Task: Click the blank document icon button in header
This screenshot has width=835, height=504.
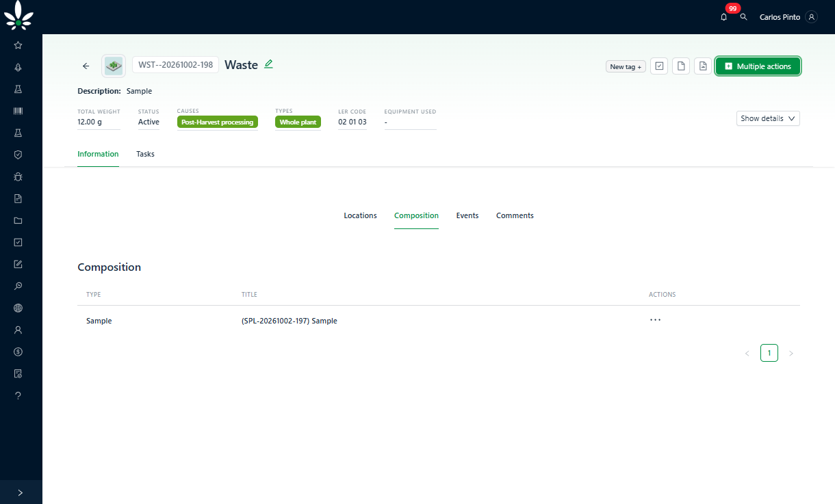Action: click(x=681, y=66)
